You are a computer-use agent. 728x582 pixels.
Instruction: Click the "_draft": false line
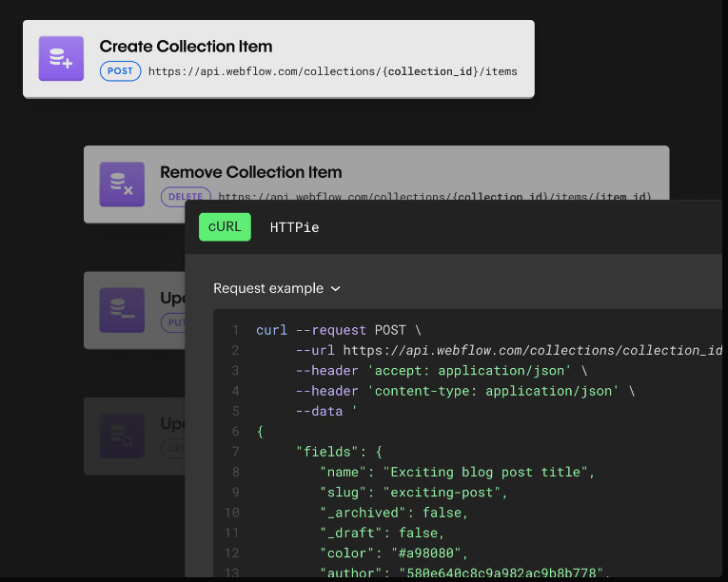(383, 533)
